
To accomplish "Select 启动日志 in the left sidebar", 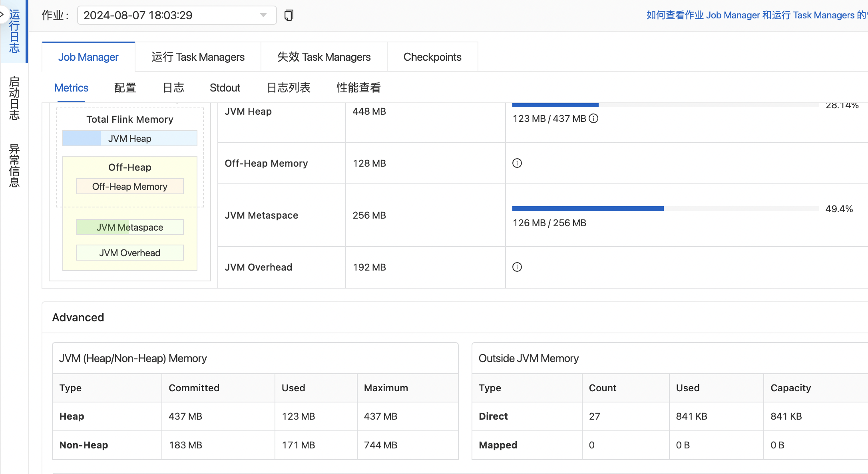I will pyautogui.click(x=14, y=98).
